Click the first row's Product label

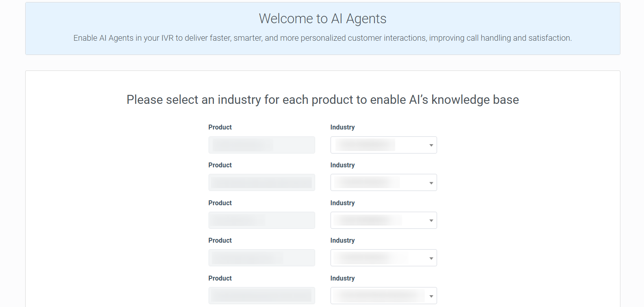point(220,127)
